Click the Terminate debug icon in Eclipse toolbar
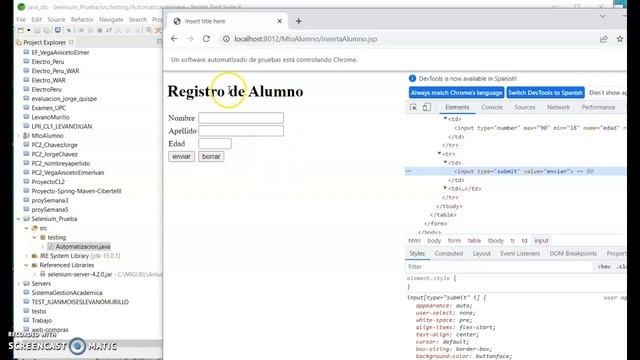The width and height of the screenshot is (640, 360). 100,30
